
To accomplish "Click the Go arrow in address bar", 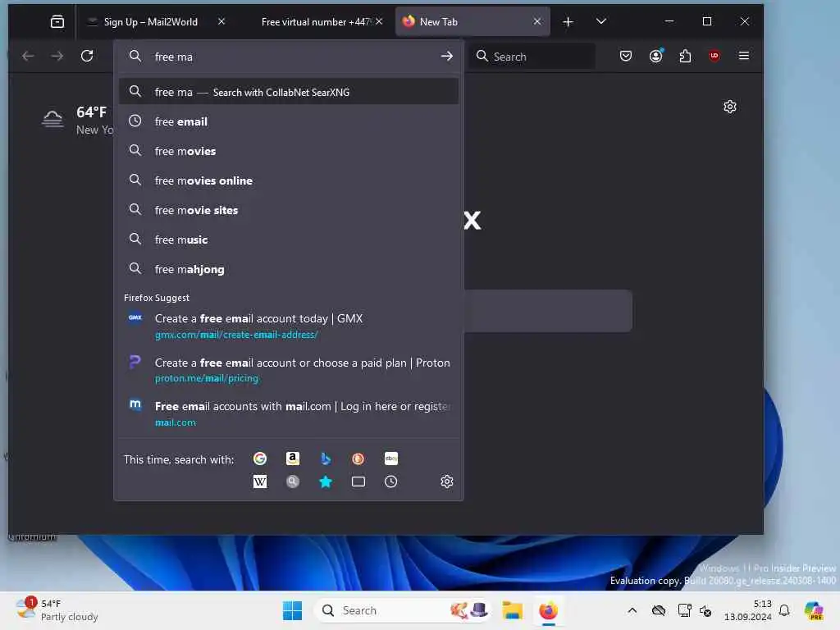I will (447, 57).
